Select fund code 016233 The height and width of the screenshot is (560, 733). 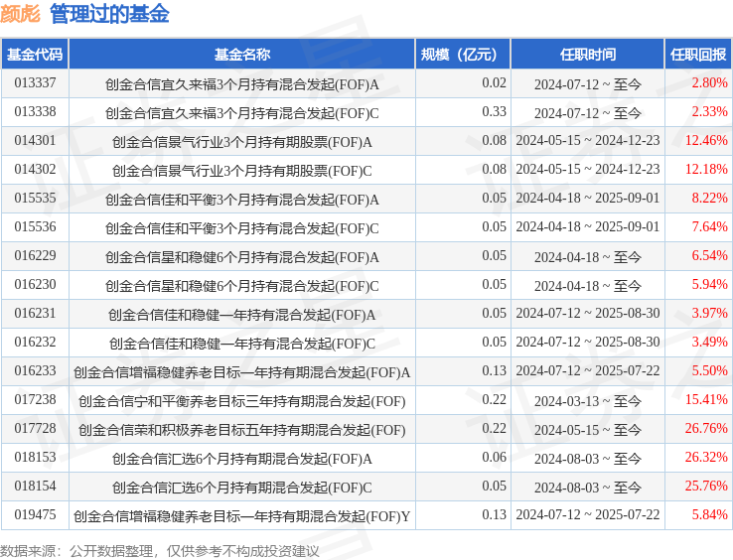(35, 370)
